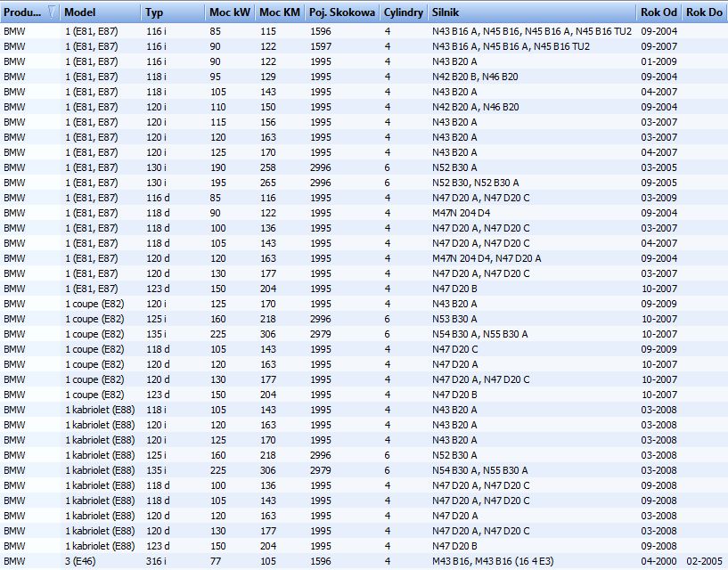Select the '110' Moc kW cell
The height and width of the screenshot is (570, 728).
tap(217, 107)
